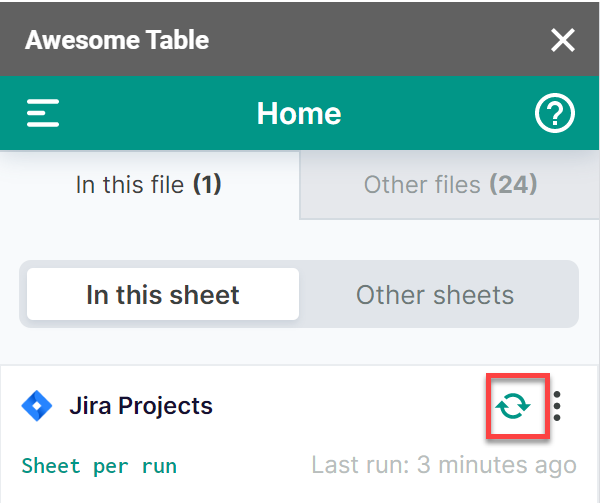Viewport: 600px width, 503px height.
Task: Select the Jira Projects row blank area
Action: (350, 406)
